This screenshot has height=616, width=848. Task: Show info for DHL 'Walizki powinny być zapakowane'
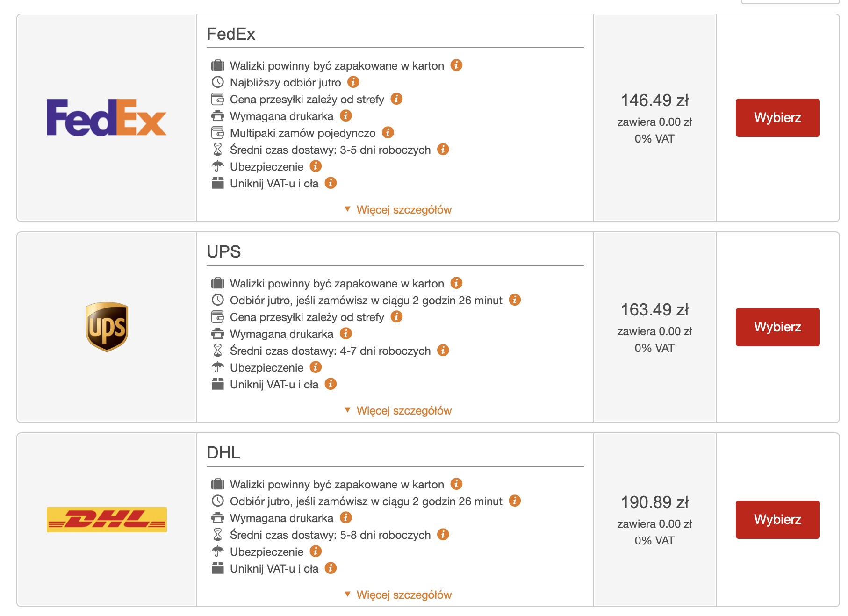pyautogui.click(x=457, y=484)
